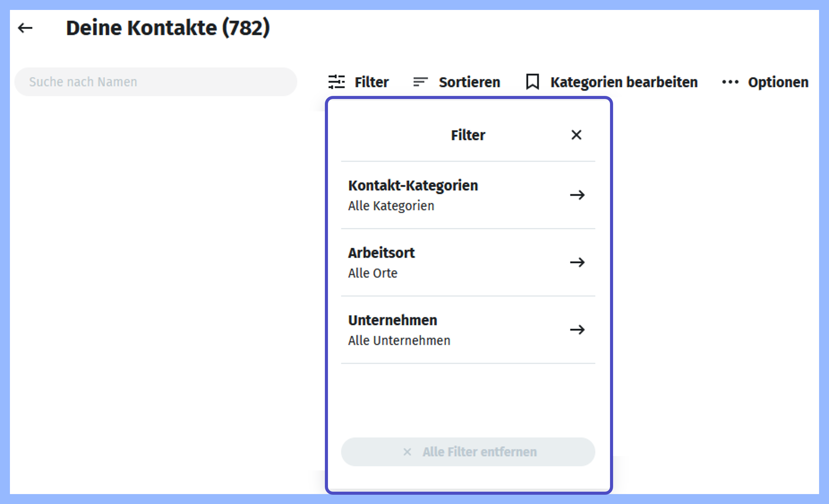Click the Sortieren sort icon

coord(420,82)
